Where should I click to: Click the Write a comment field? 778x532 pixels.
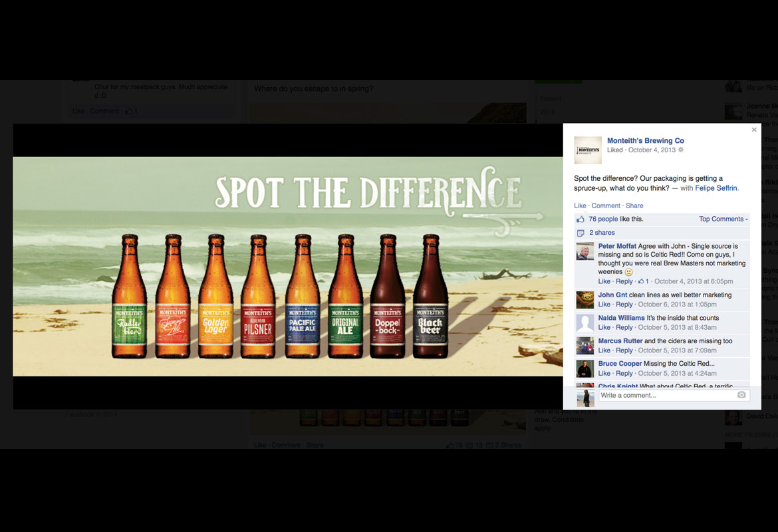[x=667, y=396]
